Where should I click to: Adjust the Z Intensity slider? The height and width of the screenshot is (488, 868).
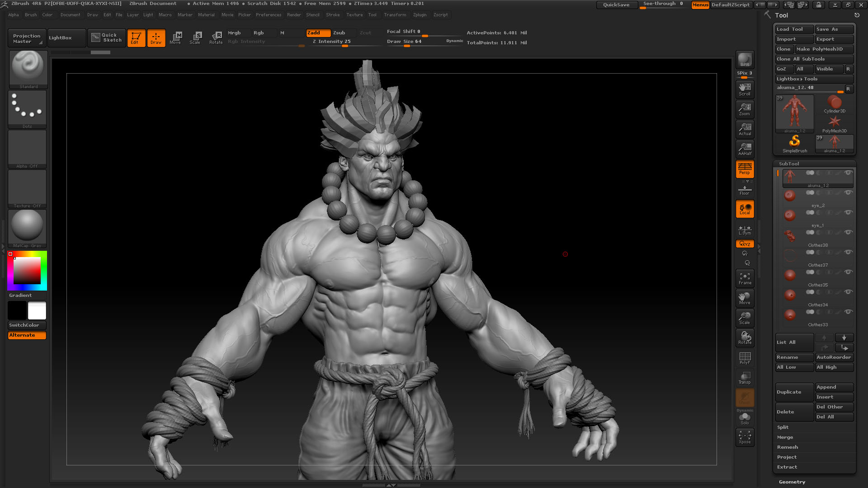click(x=344, y=42)
